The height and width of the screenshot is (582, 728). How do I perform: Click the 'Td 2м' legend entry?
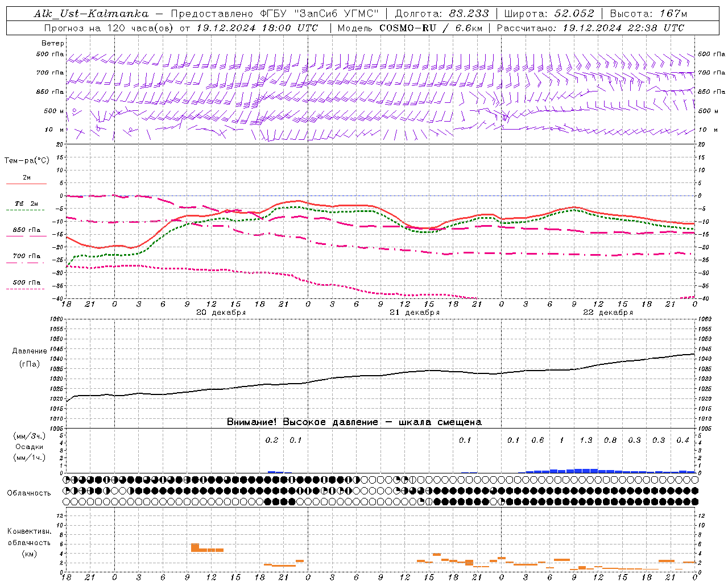(x=27, y=203)
